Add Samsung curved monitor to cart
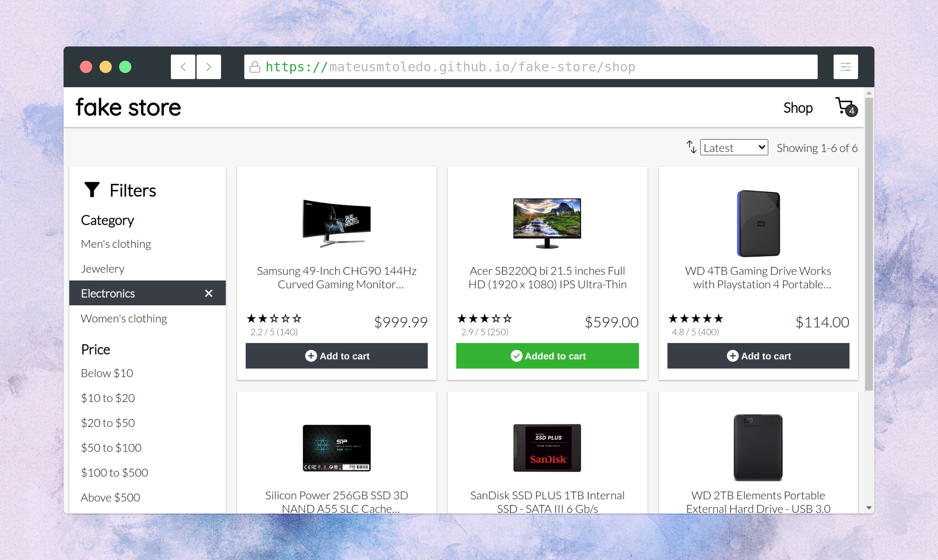The width and height of the screenshot is (938, 560). 336,356
